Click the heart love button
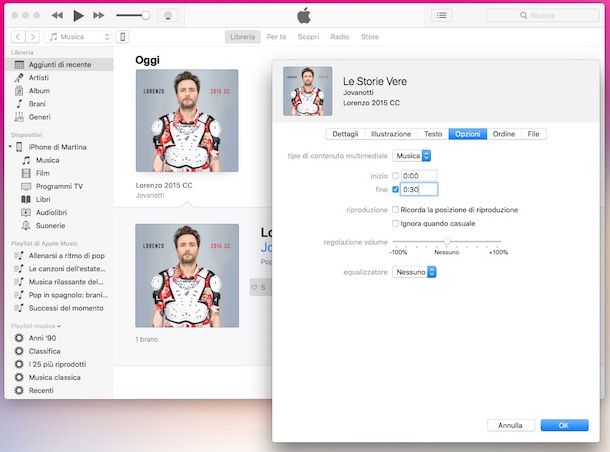This screenshot has width=610, height=452. pyautogui.click(x=254, y=287)
